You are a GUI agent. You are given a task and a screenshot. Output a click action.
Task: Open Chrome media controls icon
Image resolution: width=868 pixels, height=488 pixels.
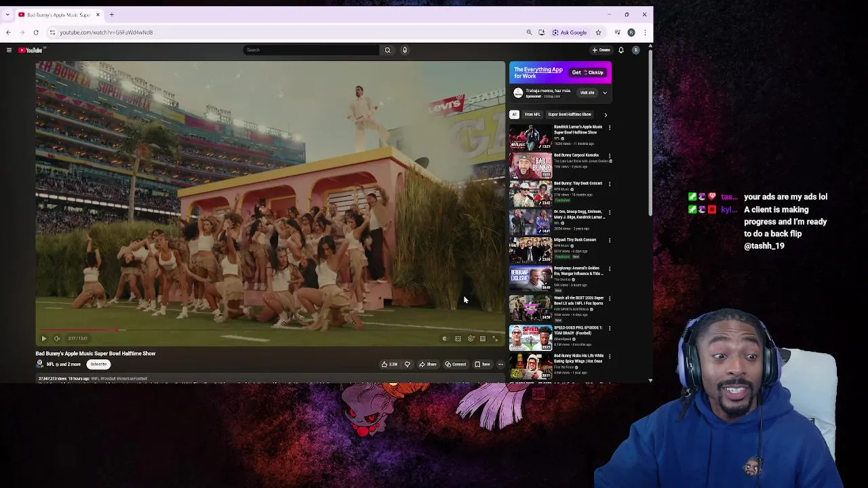coord(617,33)
